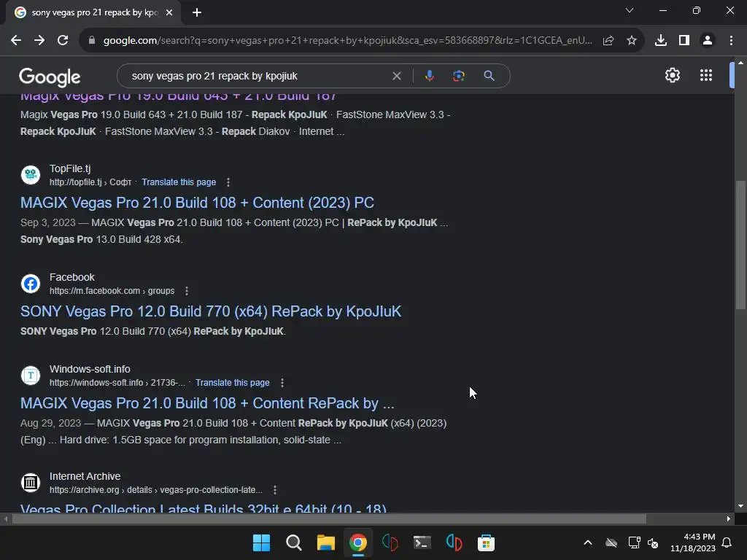The width and height of the screenshot is (747, 560).
Task: View site information via lock icon
Action: click(x=92, y=41)
